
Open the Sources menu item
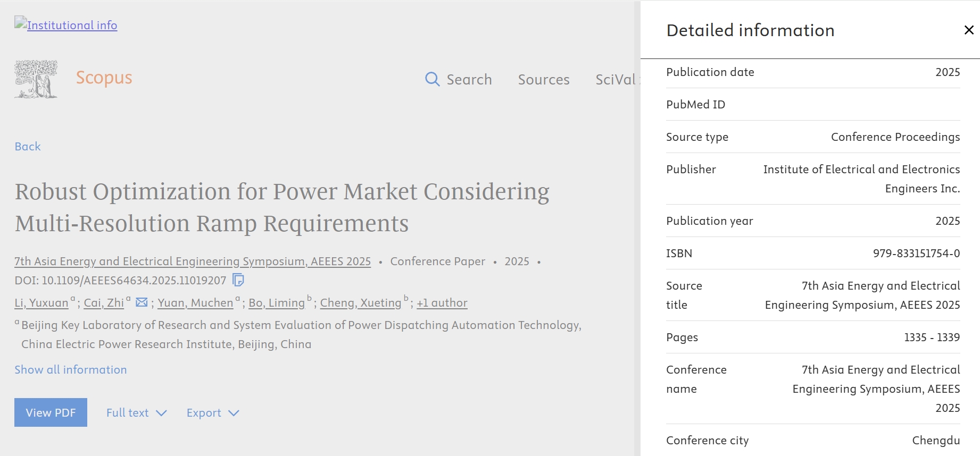[543, 80]
